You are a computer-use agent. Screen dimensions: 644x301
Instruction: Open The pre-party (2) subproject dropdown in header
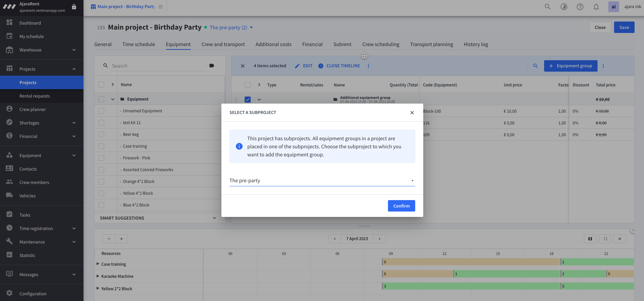[x=231, y=28]
